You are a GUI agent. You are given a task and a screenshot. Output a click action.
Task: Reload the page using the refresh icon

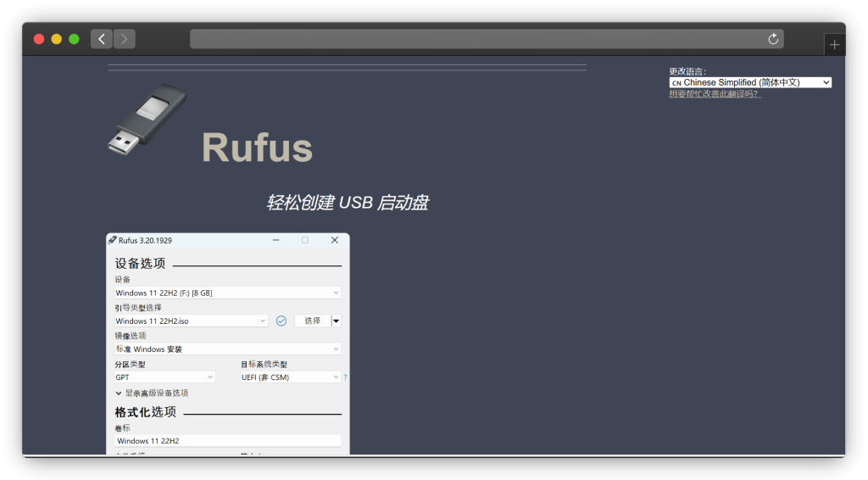coord(772,39)
